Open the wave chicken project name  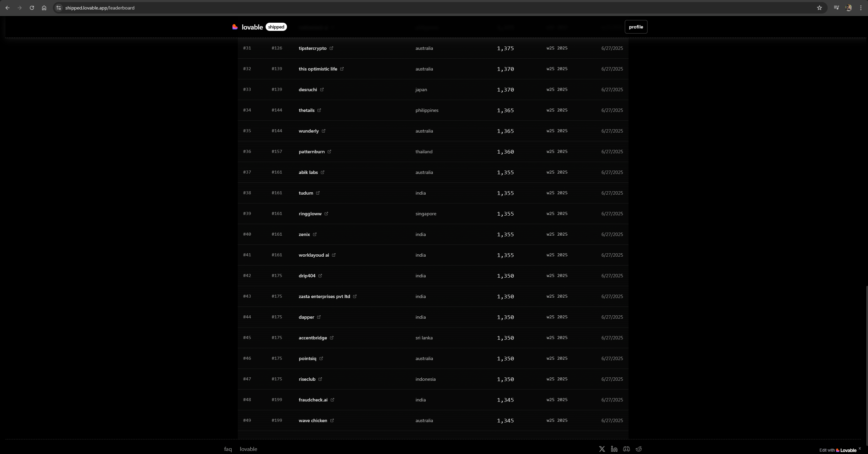tap(313, 420)
